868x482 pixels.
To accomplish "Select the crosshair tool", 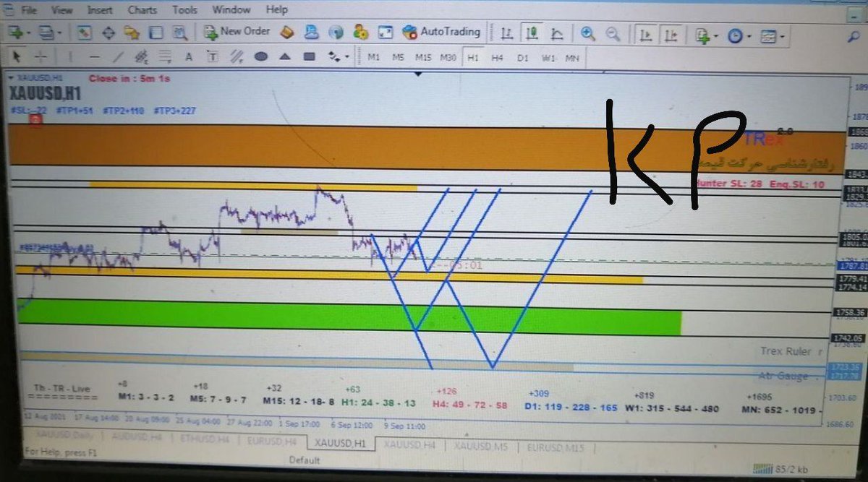I will point(41,56).
